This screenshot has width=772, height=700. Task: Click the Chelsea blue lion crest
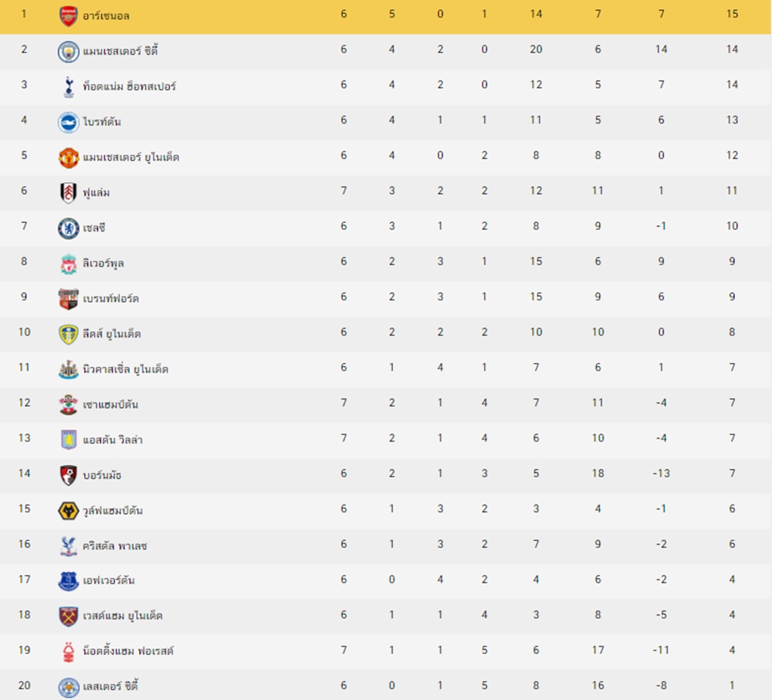[69, 228]
